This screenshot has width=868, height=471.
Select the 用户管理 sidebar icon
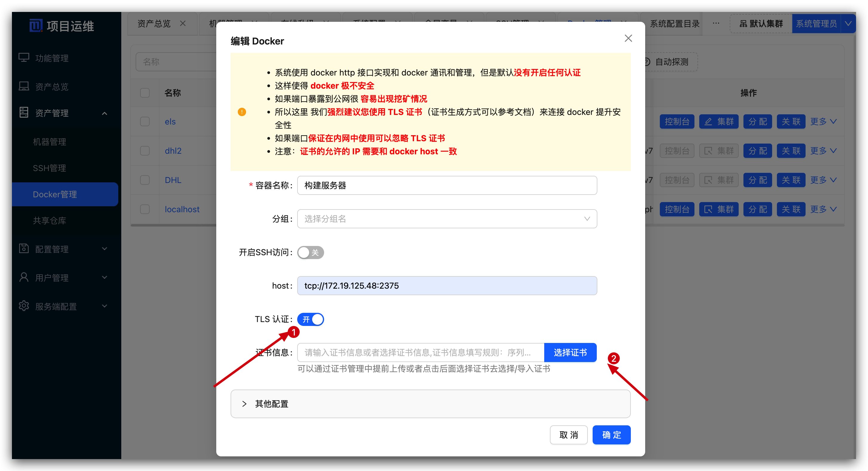[x=24, y=277]
